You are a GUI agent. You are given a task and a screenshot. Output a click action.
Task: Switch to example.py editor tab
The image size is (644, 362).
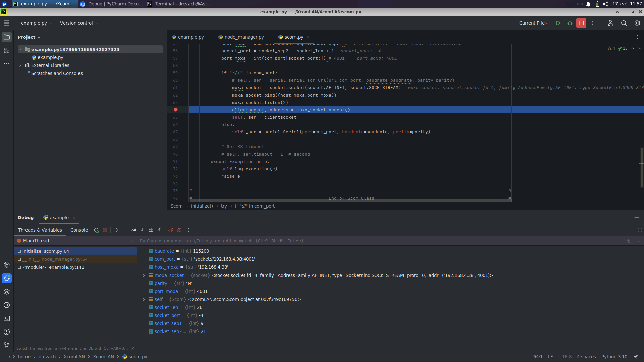[188, 37]
